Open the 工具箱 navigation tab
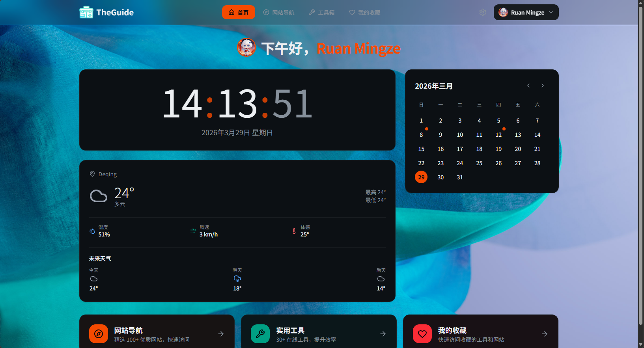 (322, 13)
